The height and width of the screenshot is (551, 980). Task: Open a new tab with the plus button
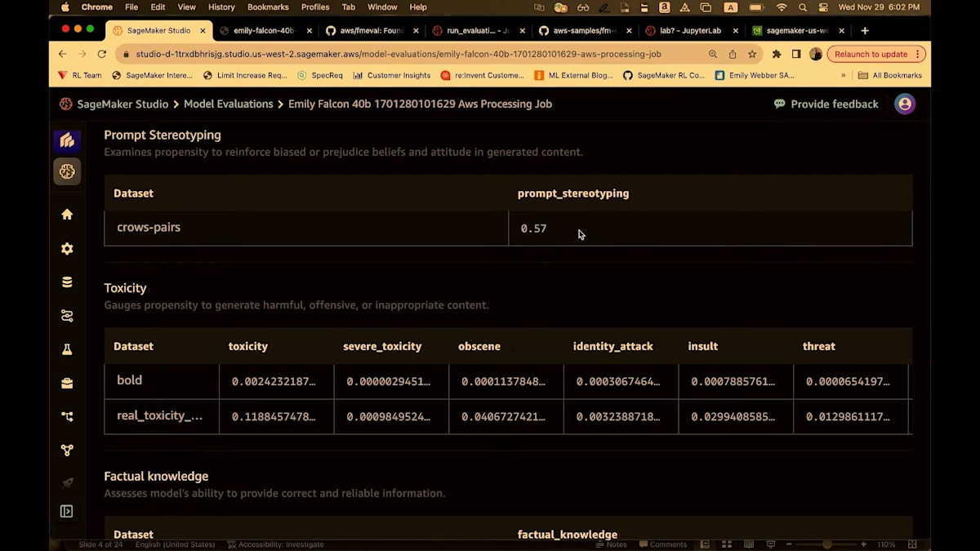coord(865,30)
